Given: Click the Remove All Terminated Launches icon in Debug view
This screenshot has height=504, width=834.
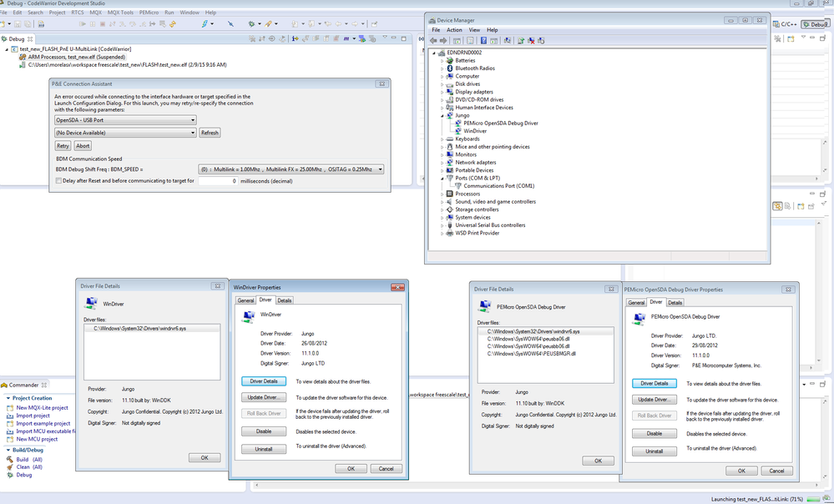Looking at the screenshot, I should point(251,39).
